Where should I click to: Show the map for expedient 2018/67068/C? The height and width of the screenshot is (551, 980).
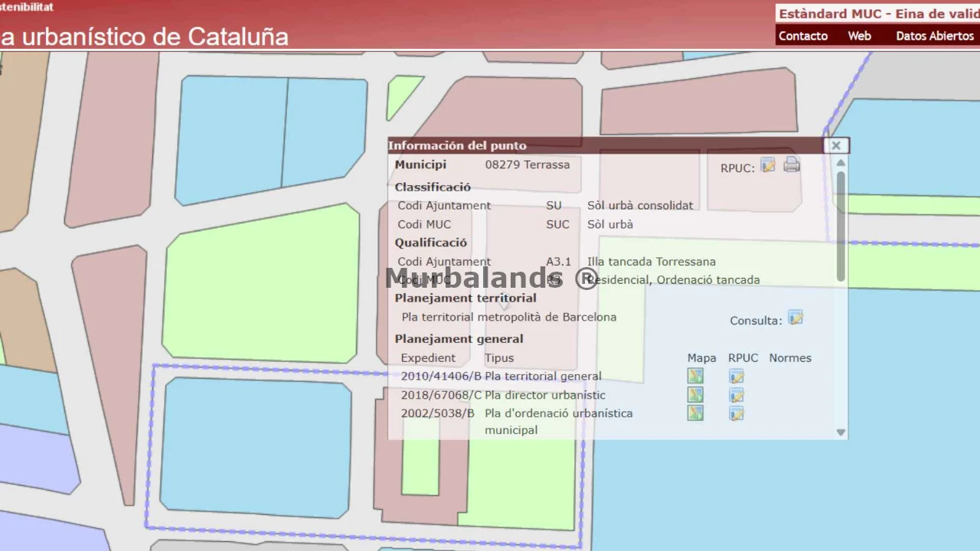(695, 395)
